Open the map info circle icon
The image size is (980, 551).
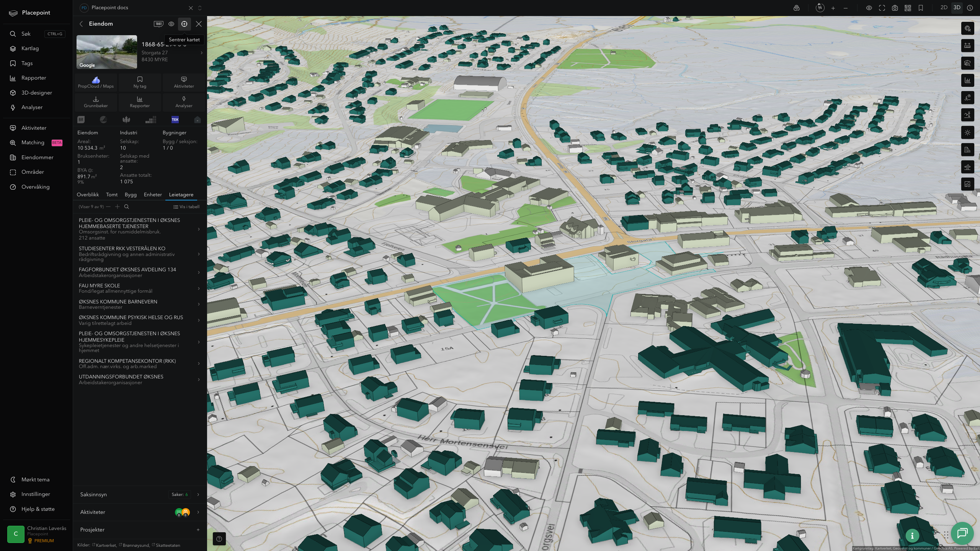[970, 8]
